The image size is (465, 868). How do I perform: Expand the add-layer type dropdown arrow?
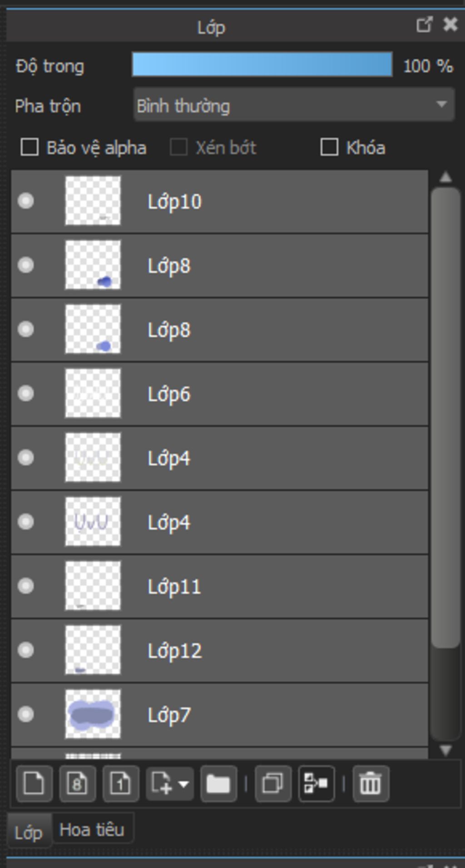pos(184,784)
